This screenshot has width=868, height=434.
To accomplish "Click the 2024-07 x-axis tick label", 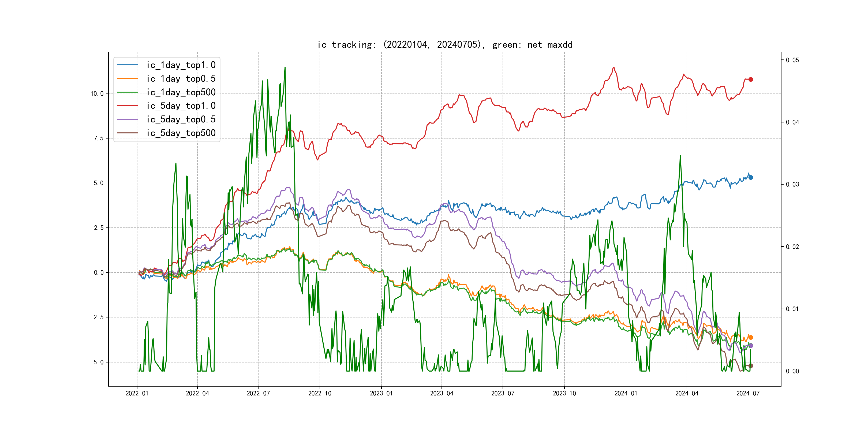I will click(x=748, y=393).
